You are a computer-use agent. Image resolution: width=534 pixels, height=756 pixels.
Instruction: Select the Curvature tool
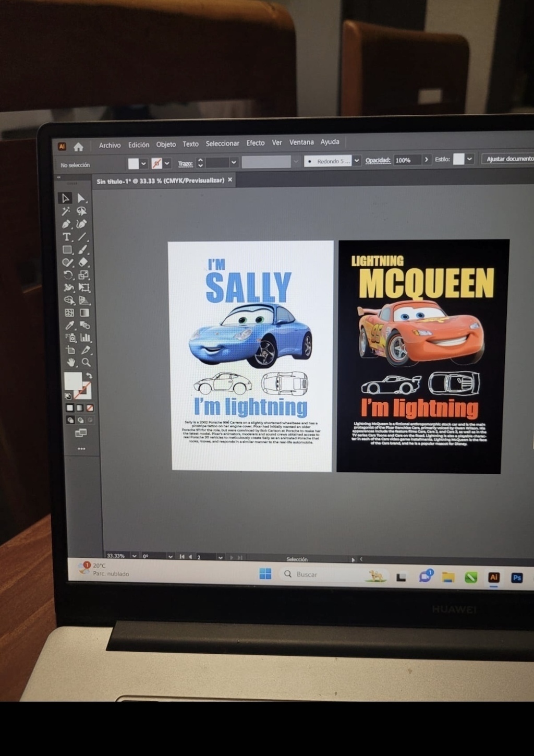tap(82, 224)
